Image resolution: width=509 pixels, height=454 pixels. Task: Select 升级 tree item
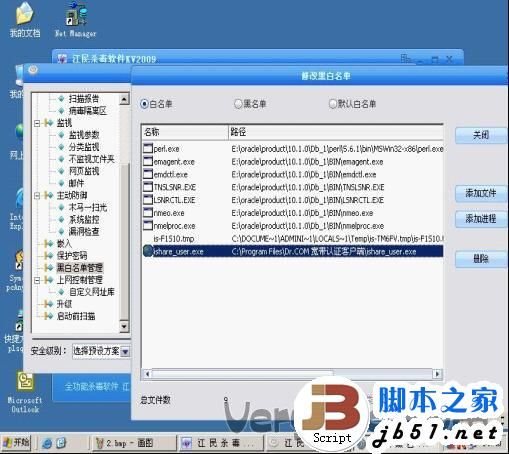64,304
